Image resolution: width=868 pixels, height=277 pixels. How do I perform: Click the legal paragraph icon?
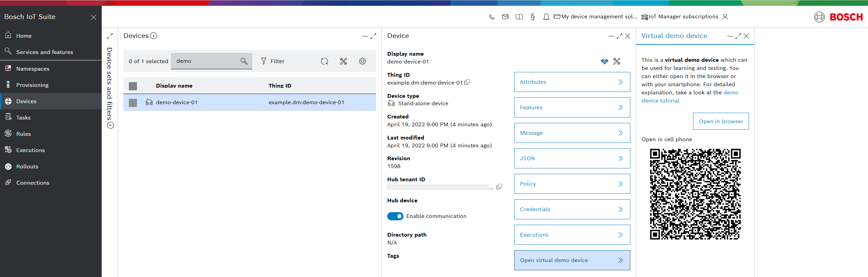tap(533, 17)
